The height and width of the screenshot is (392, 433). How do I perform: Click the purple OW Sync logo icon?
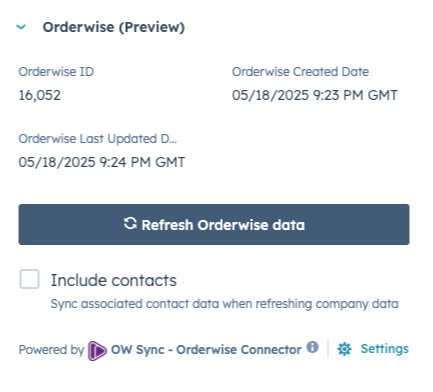click(x=97, y=351)
